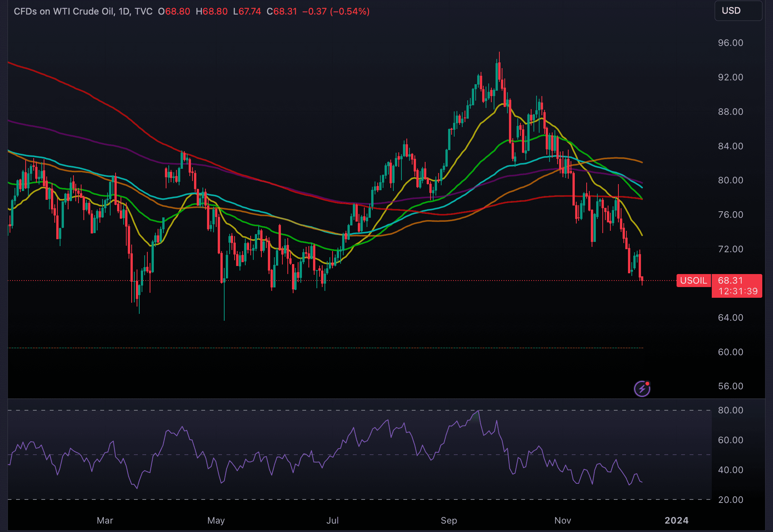The image size is (773, 532).
Task: Click the 96.00 mark on the price scale
Action: coord(731,43)
